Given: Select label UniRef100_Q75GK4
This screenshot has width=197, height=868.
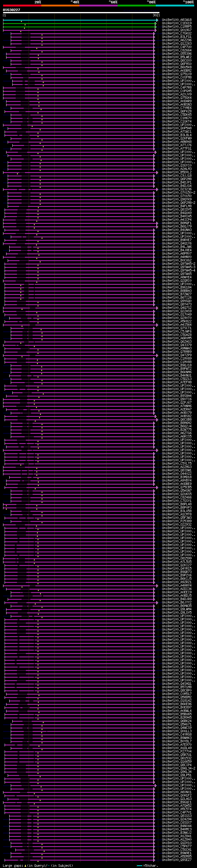Looking at the screenshot, I should [177, 98].
